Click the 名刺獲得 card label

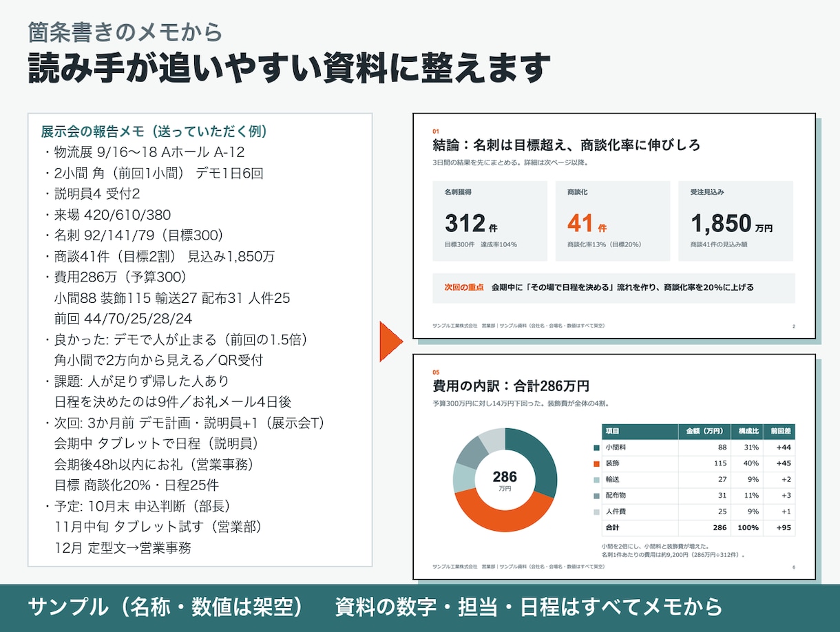[459, 193]
